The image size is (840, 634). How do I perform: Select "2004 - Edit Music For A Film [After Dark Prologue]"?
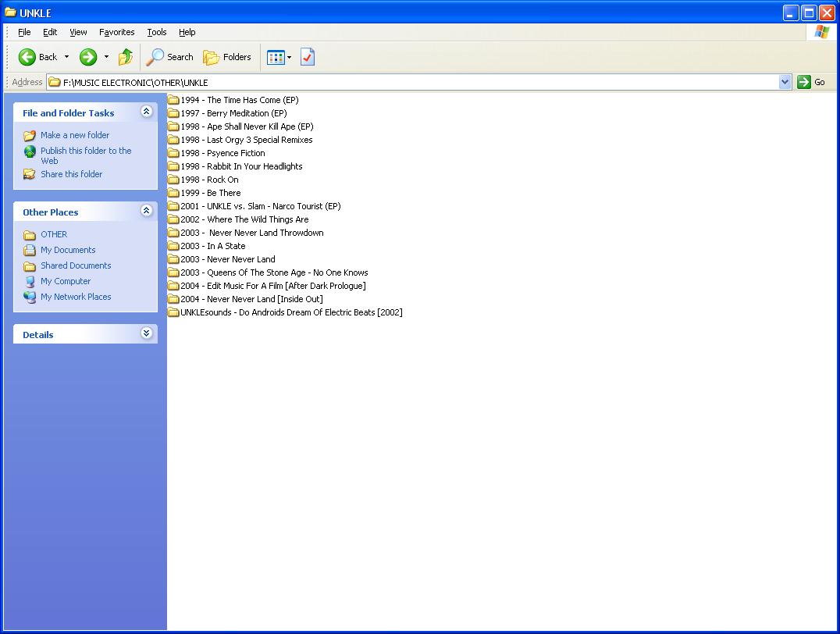273,287
